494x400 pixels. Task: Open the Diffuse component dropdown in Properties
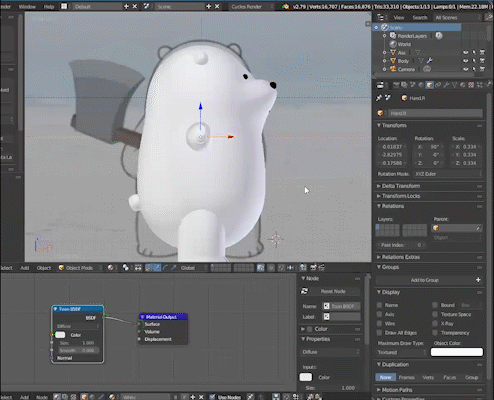tap(330, 352)
